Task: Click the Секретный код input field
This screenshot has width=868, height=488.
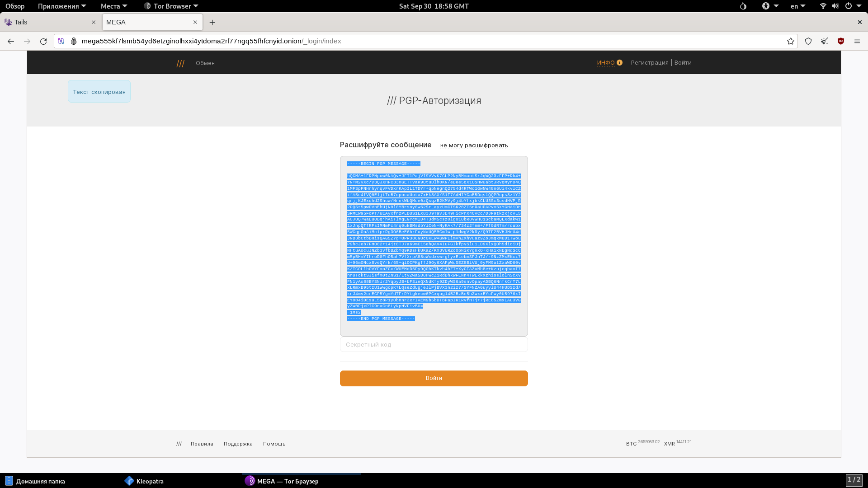Action: pos(434,345)
